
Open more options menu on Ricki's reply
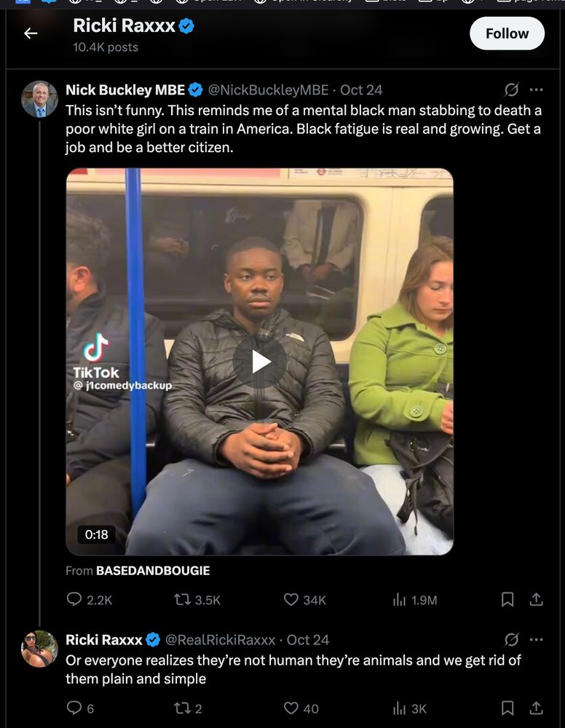pos(537,639)
